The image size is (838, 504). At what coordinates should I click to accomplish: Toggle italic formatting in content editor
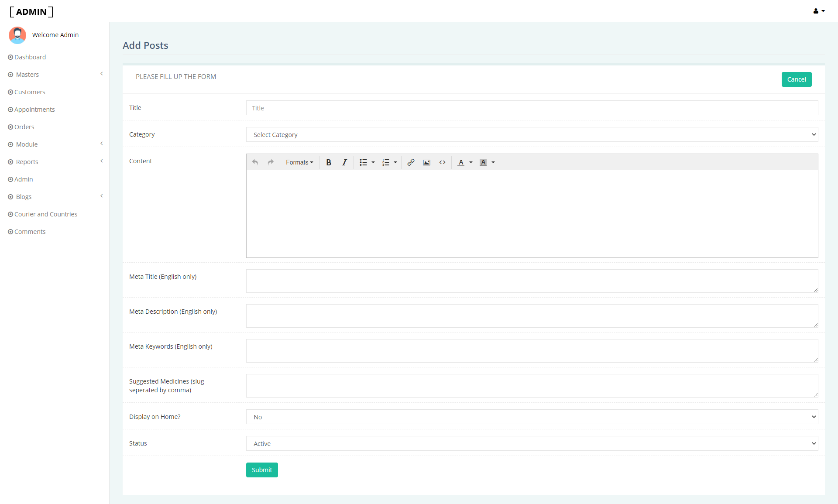344,162
